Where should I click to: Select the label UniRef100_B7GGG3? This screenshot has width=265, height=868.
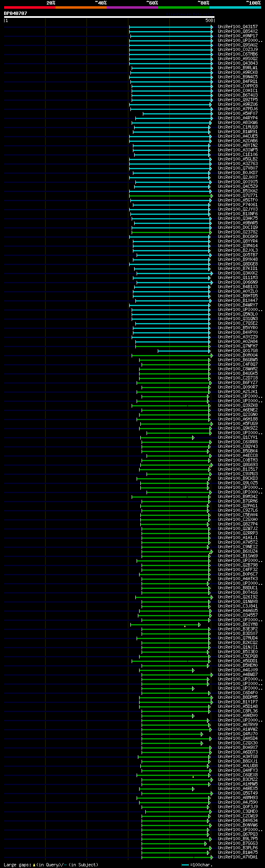point(238,843)
